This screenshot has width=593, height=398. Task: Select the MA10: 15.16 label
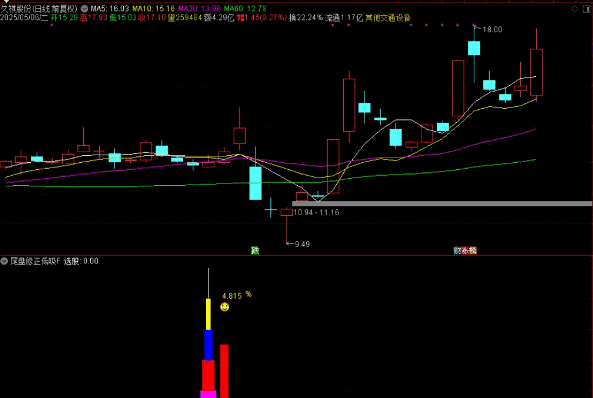153,8
